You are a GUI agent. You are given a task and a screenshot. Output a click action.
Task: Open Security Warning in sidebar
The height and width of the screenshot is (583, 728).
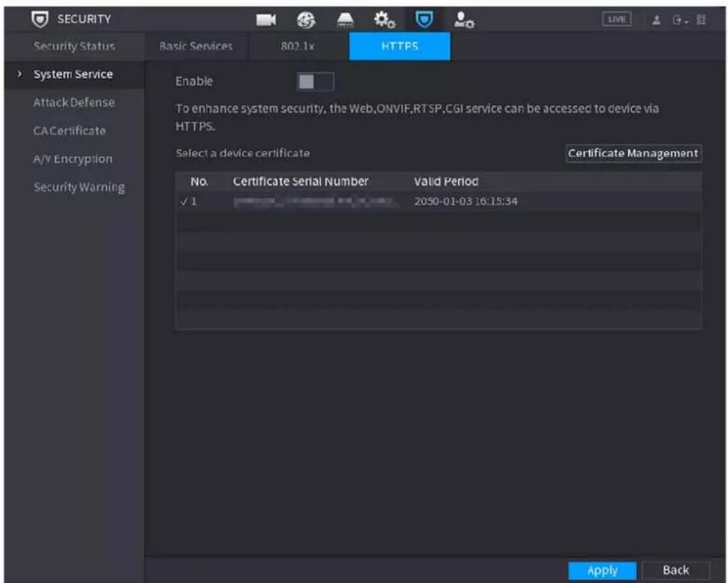tap(79, 187)
